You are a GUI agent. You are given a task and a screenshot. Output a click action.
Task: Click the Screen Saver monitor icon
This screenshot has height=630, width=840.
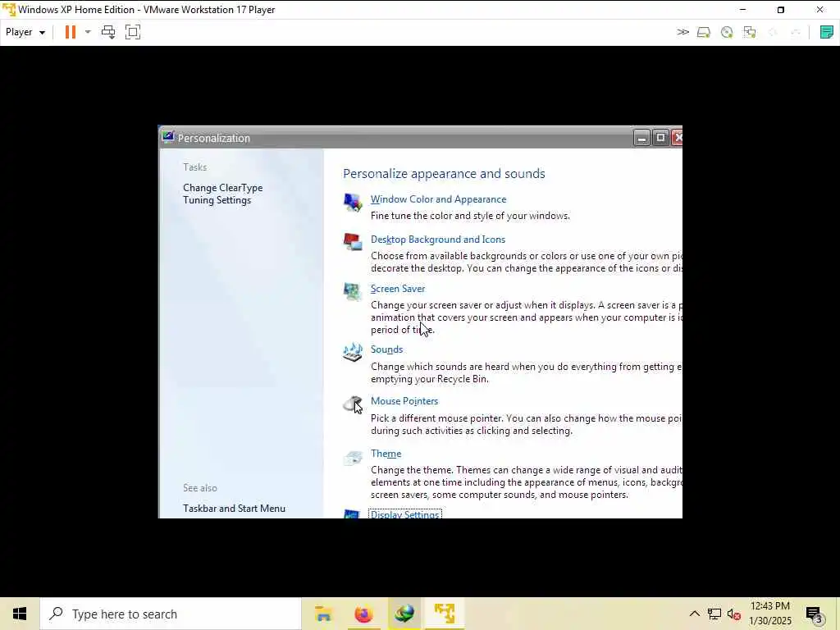click(x=353, y=291)
